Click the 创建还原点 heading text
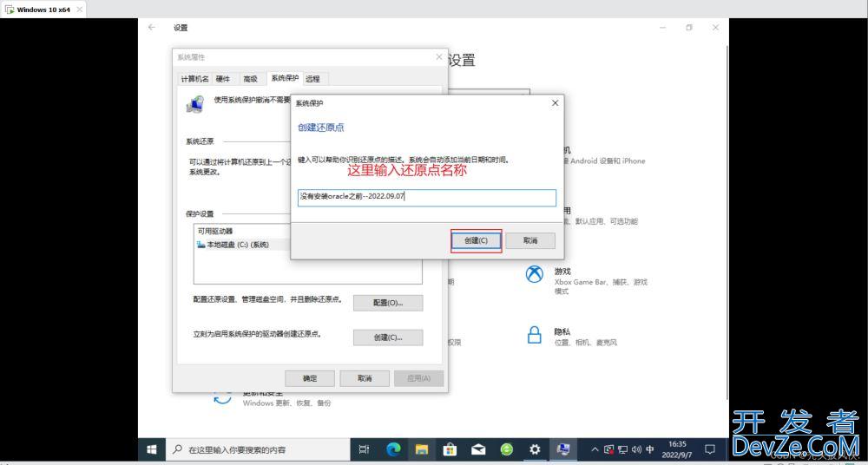This screenshot has width=868, height=465. (321, 128)
